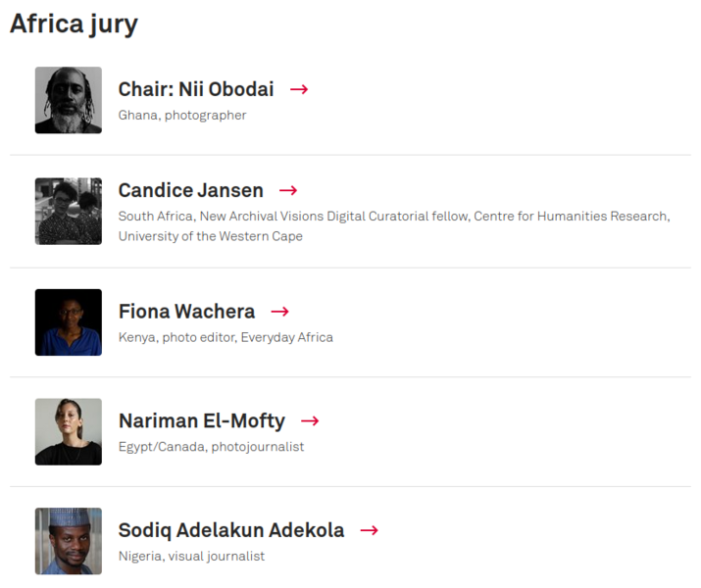Visit the Nariman El-Mofty name link
The image size is (701, 588).
click(x=202, y=421)
